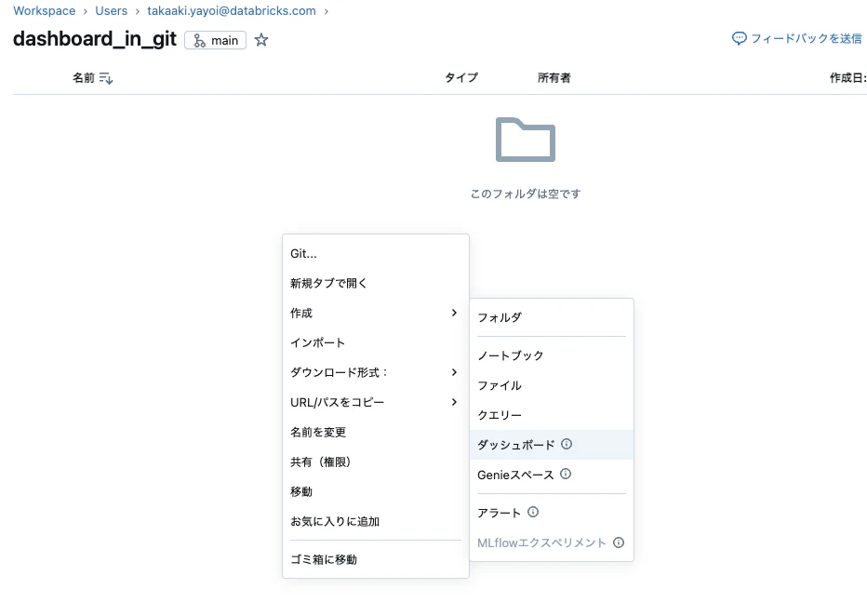Click info icon beside MLflowエクスペリメント
Viewport: 867px width, 616px height.
[619, 542]
